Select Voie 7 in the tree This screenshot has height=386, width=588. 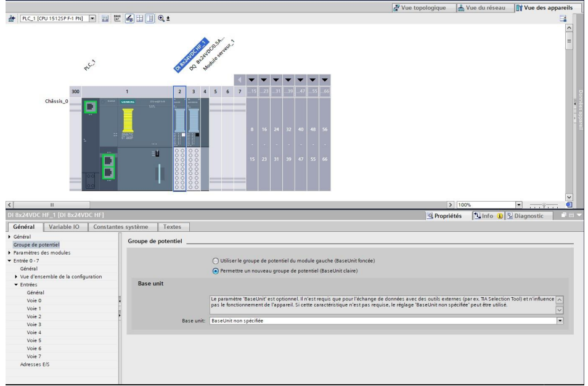point(34,356)
